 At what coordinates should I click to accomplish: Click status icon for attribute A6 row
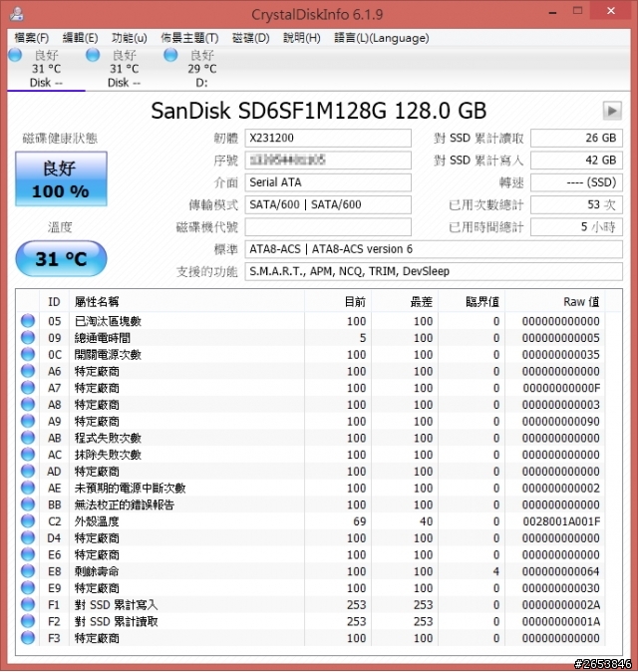28,371
